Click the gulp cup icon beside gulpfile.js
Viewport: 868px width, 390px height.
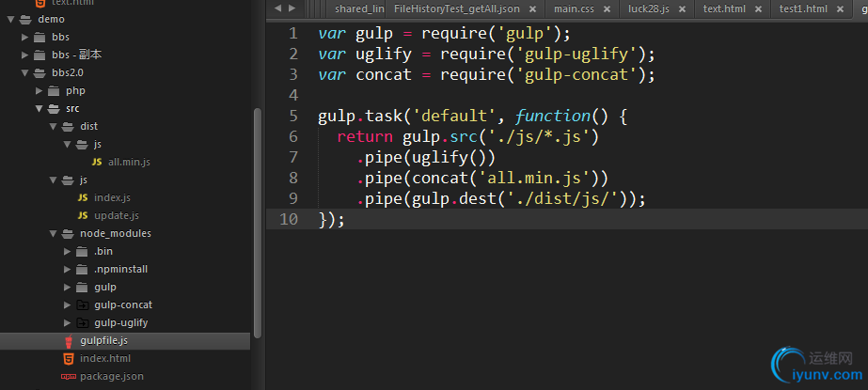(69, 341)
